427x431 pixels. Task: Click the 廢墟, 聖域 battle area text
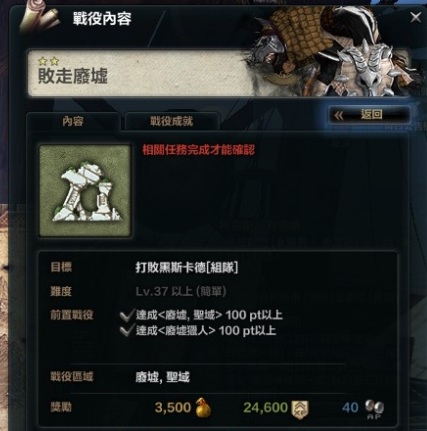pyautogui.click(x=162, y=377)
